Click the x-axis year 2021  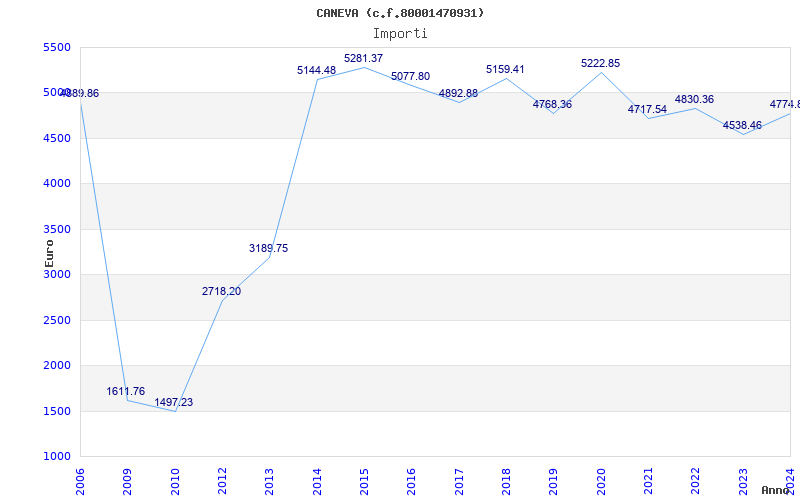click(647, 482)
